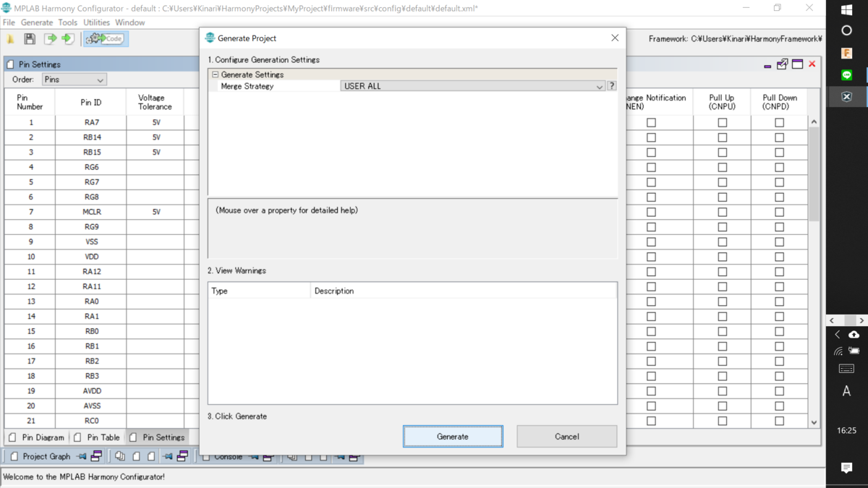
Task: Open the Tools menu
Action: [68, 22]
